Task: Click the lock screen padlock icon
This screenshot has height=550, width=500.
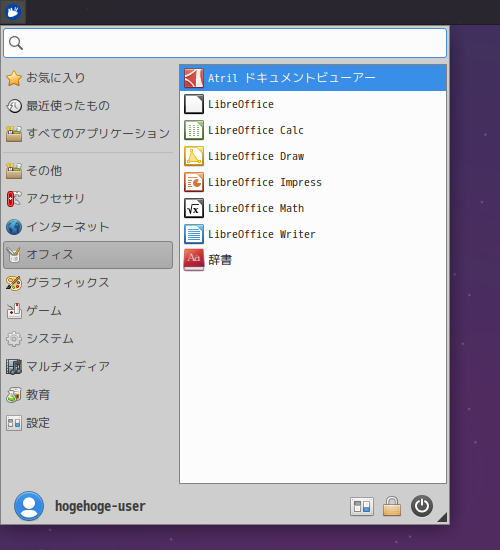Action: click(392, 506)
